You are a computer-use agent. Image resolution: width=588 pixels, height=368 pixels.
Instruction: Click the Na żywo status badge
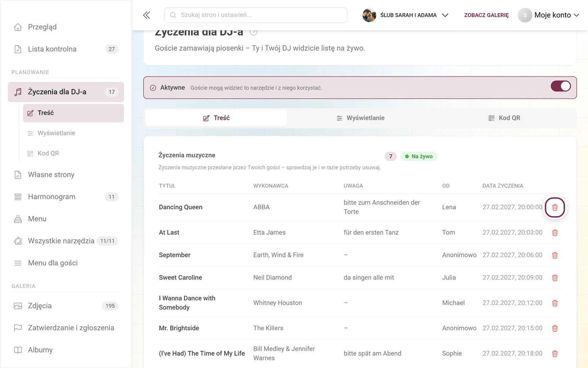[x=419, y=156]
